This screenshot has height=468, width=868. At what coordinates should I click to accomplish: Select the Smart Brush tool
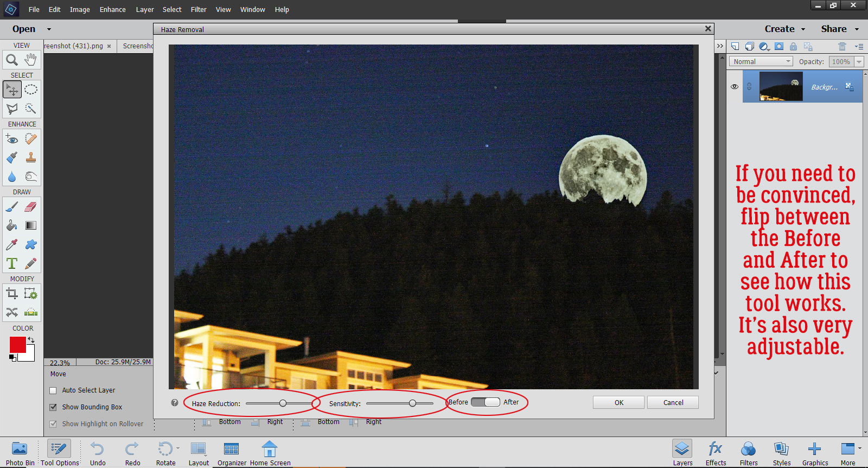coord(12,158)
